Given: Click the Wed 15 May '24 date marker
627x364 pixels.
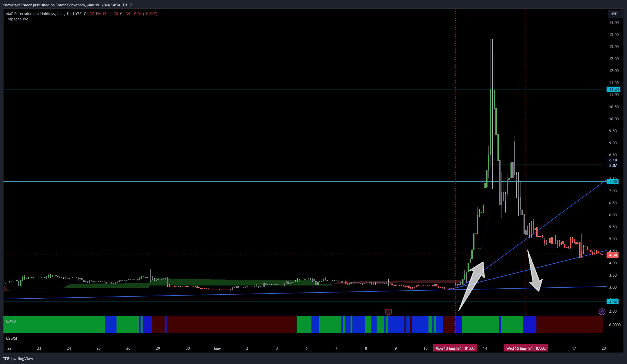Looking at the screenshot, I should (526, 348).
